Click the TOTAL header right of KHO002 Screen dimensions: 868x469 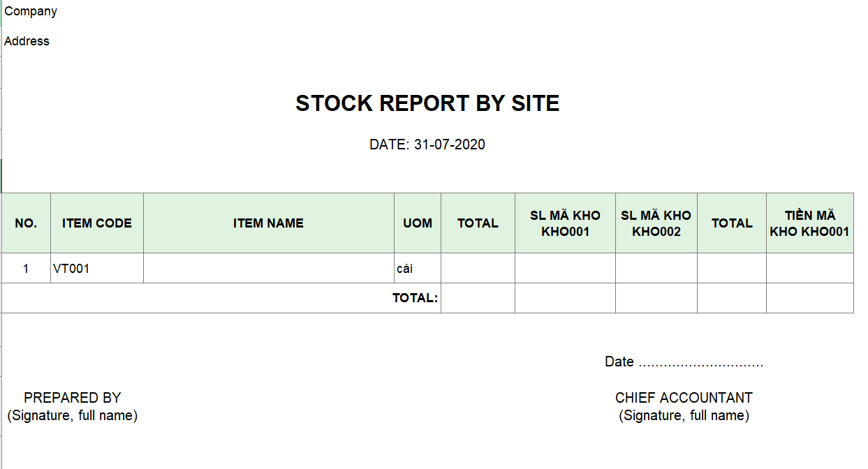coord(732,223)
